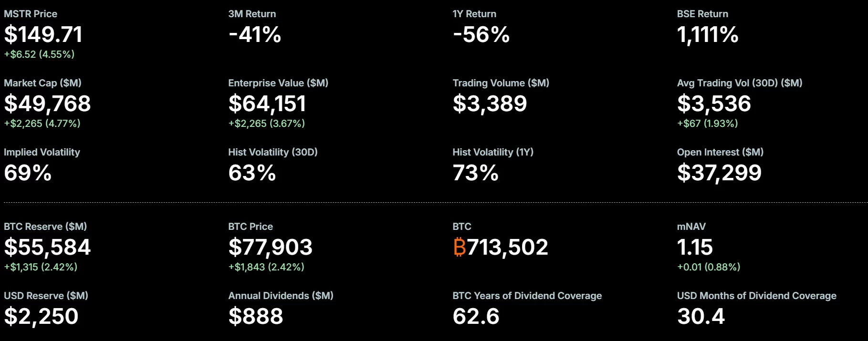Image resolution: width=868 pixels, height=341 pixels.
Task: Click the Implied Volatility value 69%
Action: pyautogui.click(x=28, y=173)
